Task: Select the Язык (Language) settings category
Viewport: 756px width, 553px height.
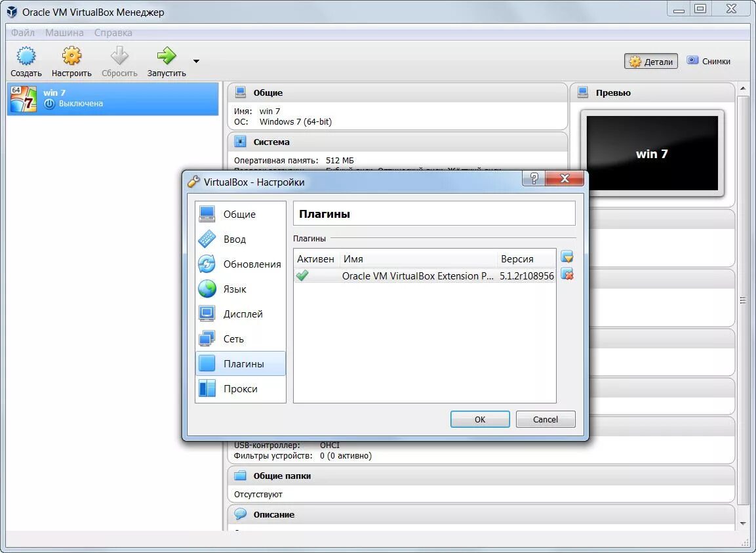Action: tap(241, 289)
